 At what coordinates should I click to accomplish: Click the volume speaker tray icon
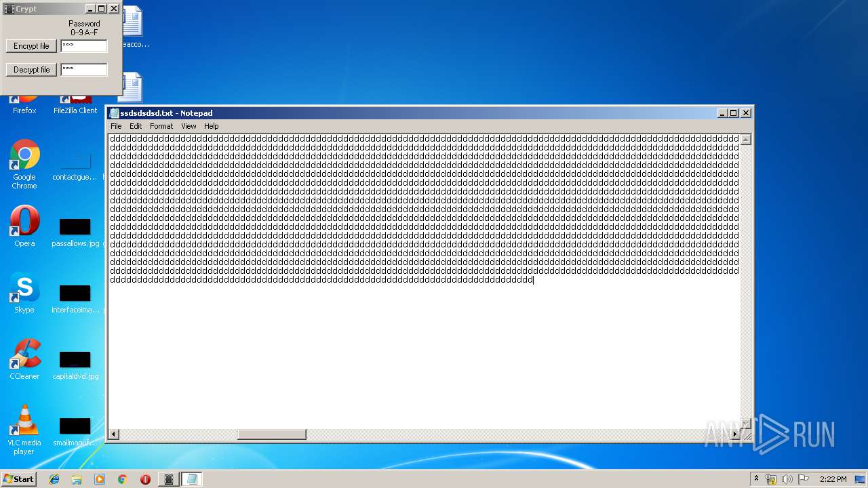click(x=787, y=479)
